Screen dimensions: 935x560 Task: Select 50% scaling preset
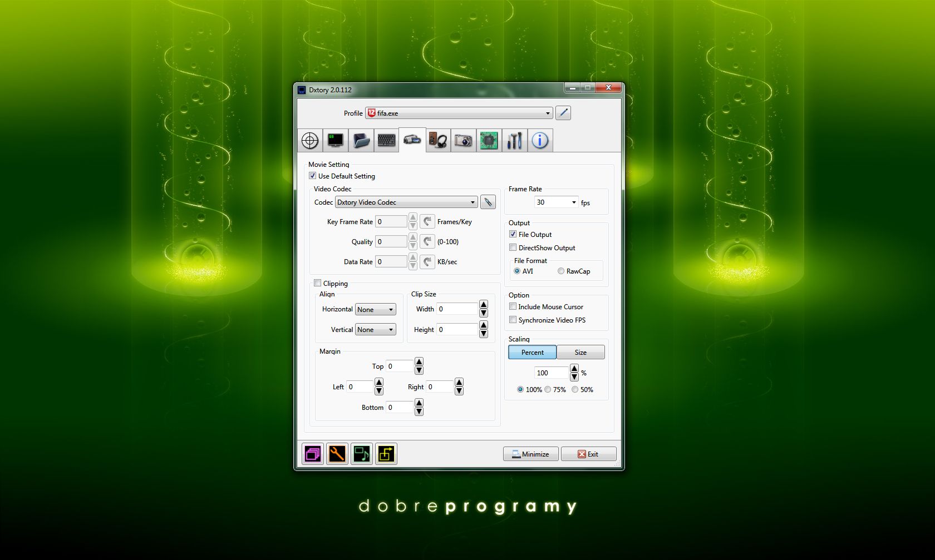click(575, 389)
